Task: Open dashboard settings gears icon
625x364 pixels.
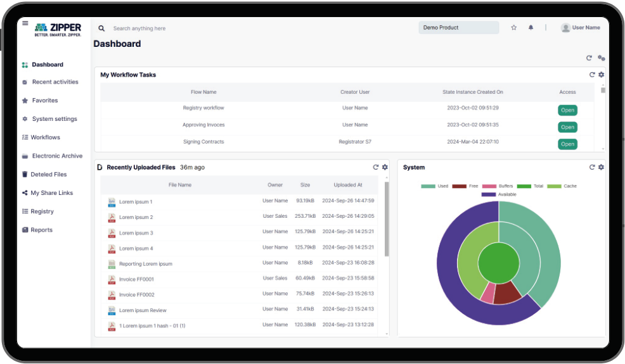Action: click(x=601, y=58)
